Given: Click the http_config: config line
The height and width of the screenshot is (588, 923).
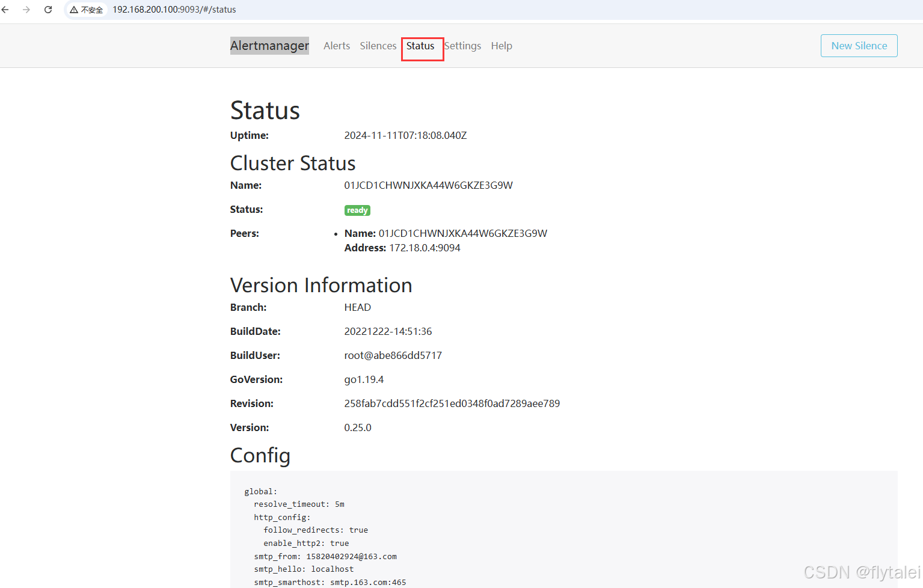Looking at the screenshot, I should click(282, 518).
